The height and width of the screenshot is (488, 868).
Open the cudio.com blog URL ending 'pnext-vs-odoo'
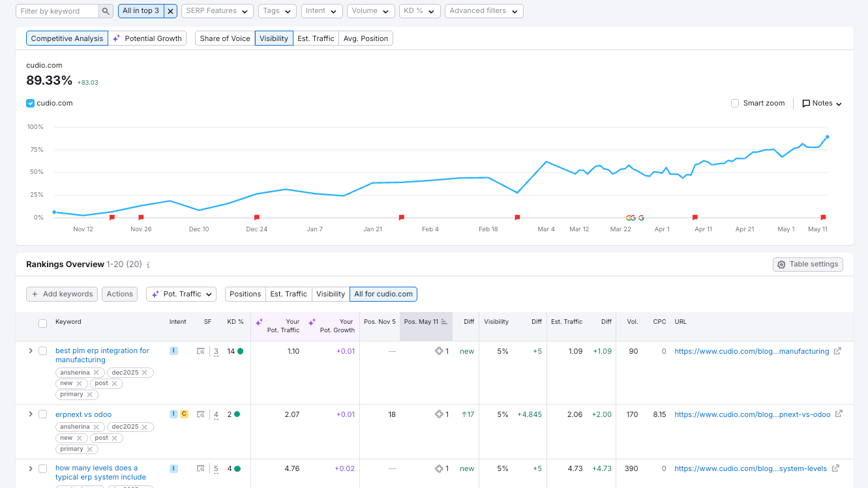(x=753, y=414)
